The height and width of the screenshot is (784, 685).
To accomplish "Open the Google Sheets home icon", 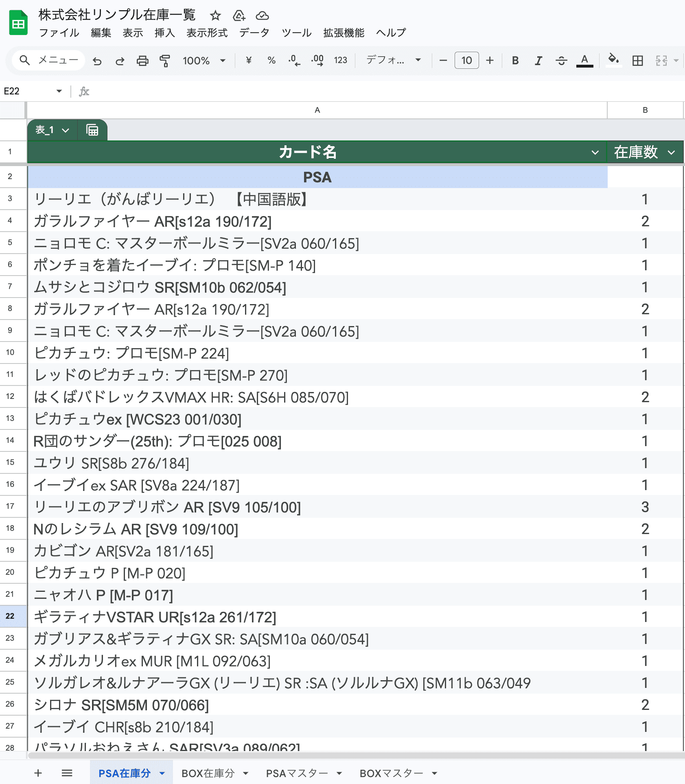I will [18, 23].
